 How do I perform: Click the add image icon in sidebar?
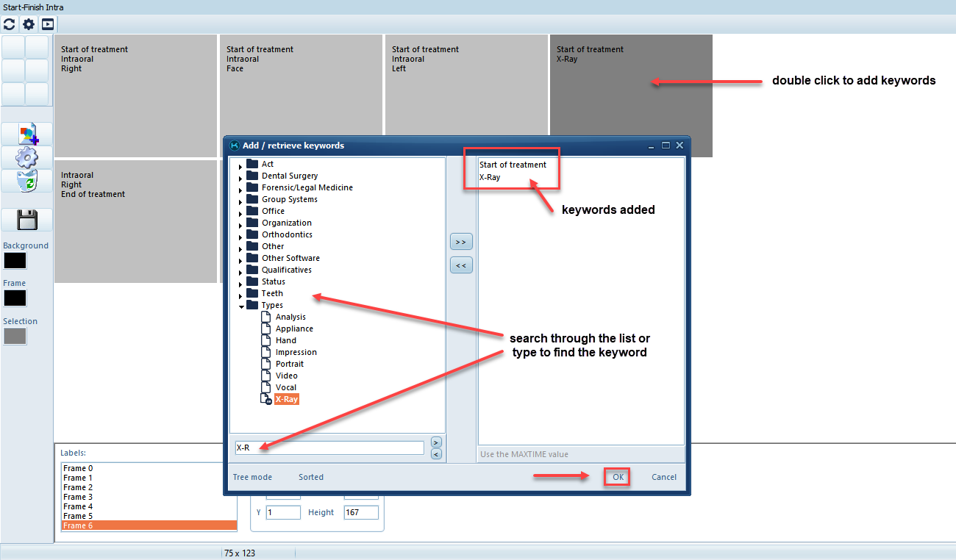click(27, 134)
